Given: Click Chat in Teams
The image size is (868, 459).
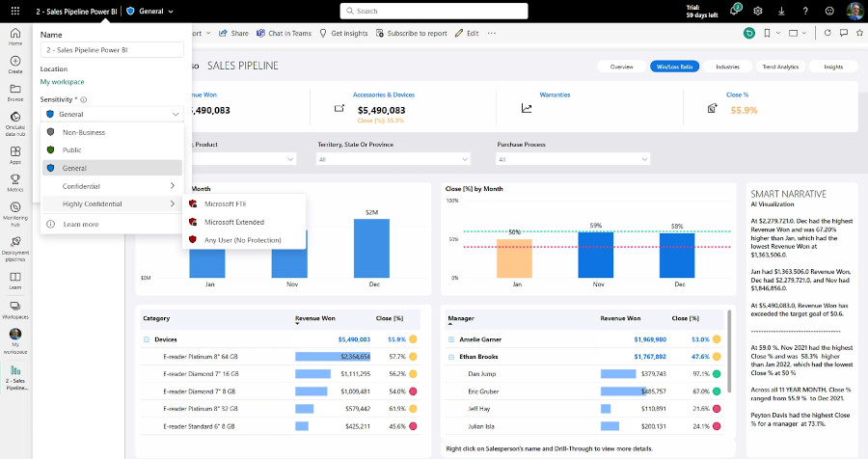Looking at the screenshot, I should 284,33.
